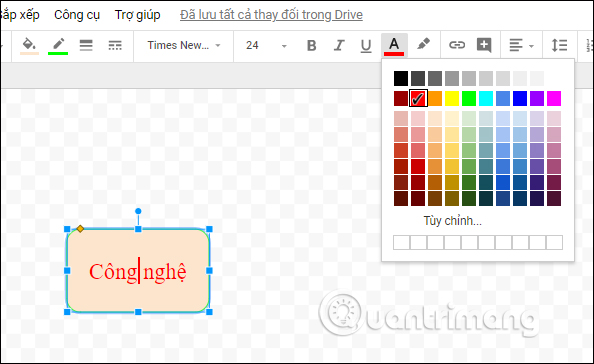Viewport: 594px width, 364px height.
Task: Pick the pure blue color swatch
Action: (x=520, y=98)
